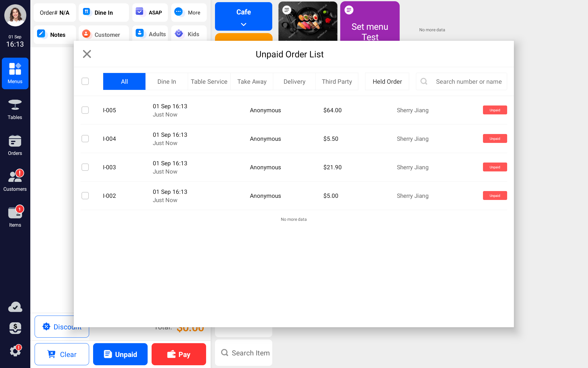
Task: Open the More order options
Action: coord(189,13)
